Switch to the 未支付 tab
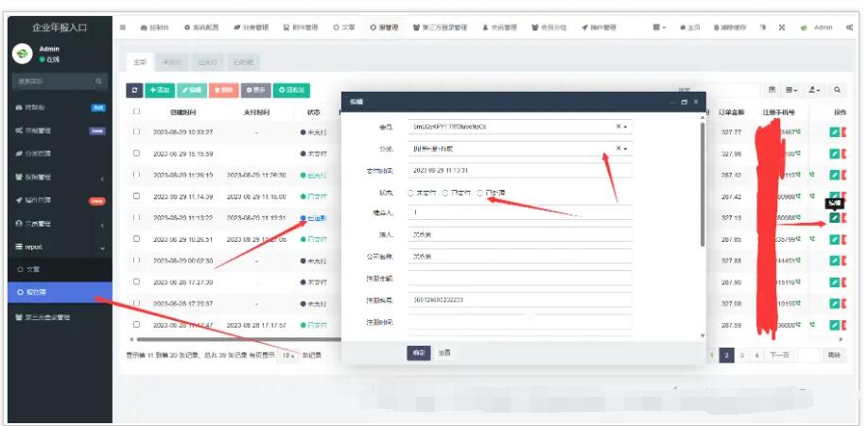 point(170,62)
